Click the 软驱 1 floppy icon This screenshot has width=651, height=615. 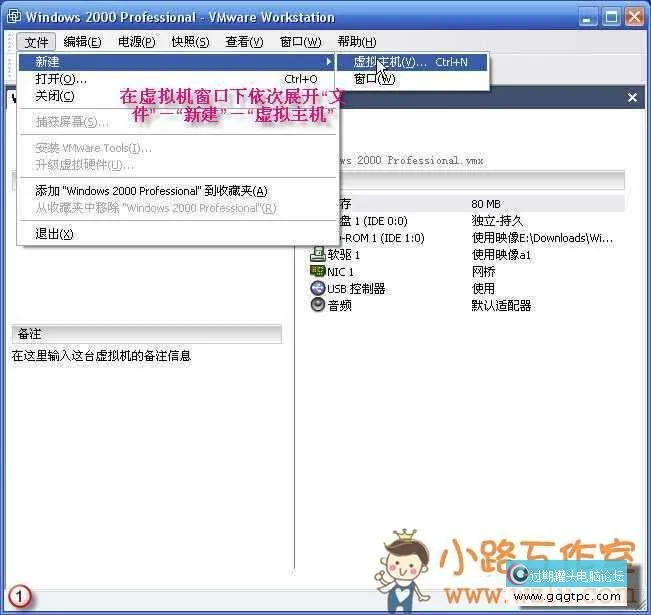coord(318,254)
